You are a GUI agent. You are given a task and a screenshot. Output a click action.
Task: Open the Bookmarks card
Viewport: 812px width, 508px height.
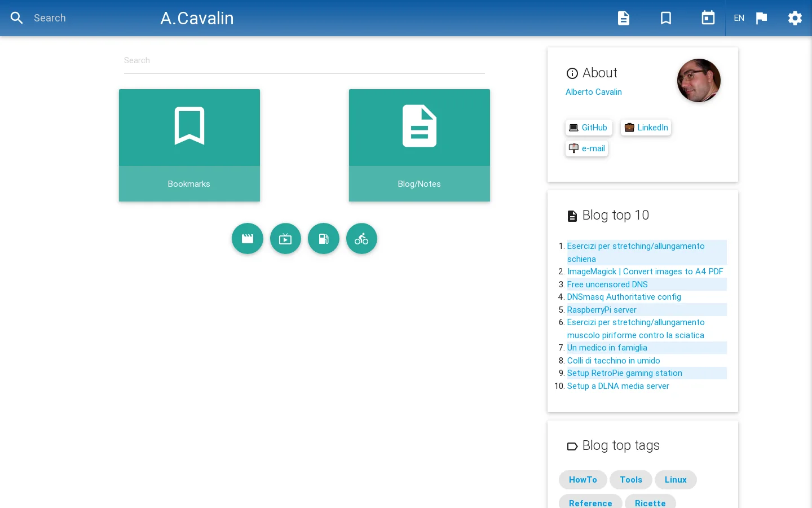click(189, 145)
